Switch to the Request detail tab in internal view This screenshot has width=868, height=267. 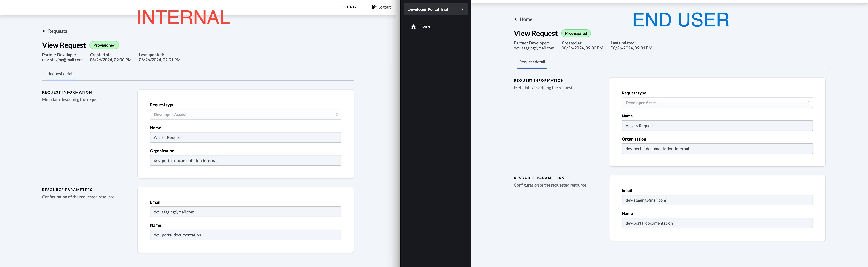point(60,74)
